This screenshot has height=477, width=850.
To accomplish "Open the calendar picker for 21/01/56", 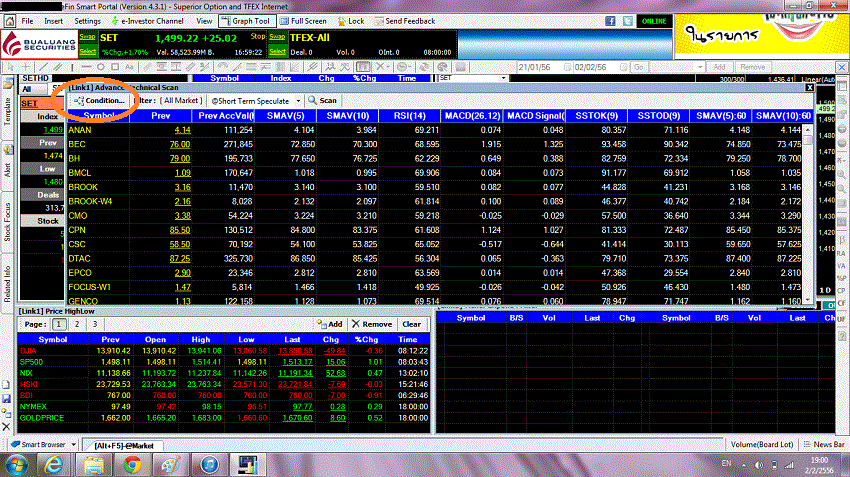I will [568, 67].
